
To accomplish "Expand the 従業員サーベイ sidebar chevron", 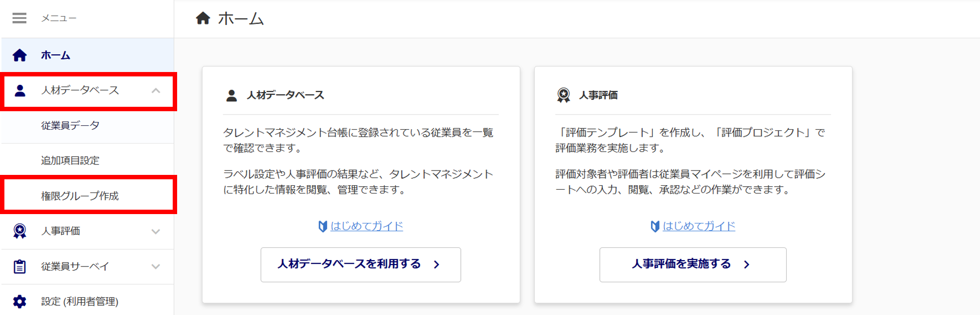I will (x=156, y=267).
